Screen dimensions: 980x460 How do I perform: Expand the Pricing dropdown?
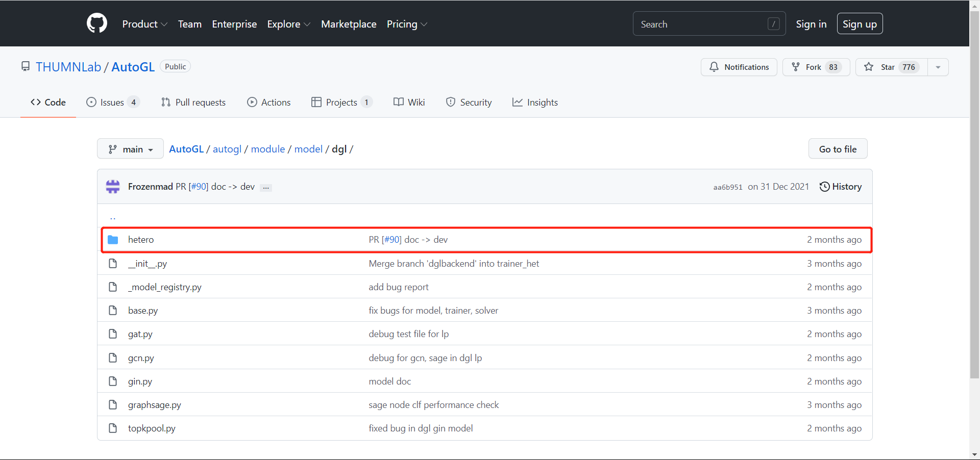tap(407, 24)
